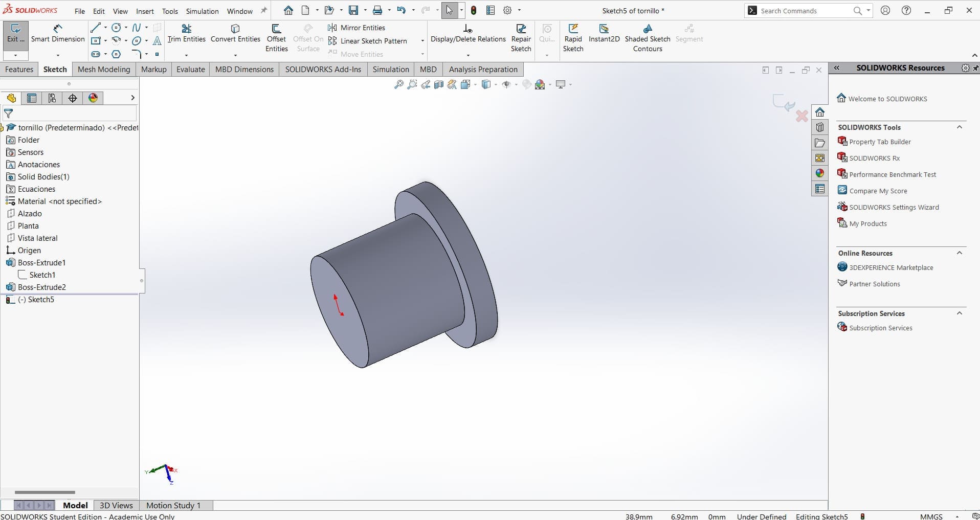Open Motion Study 1 tab
This screenshot has width=980, height=520.
173,505
